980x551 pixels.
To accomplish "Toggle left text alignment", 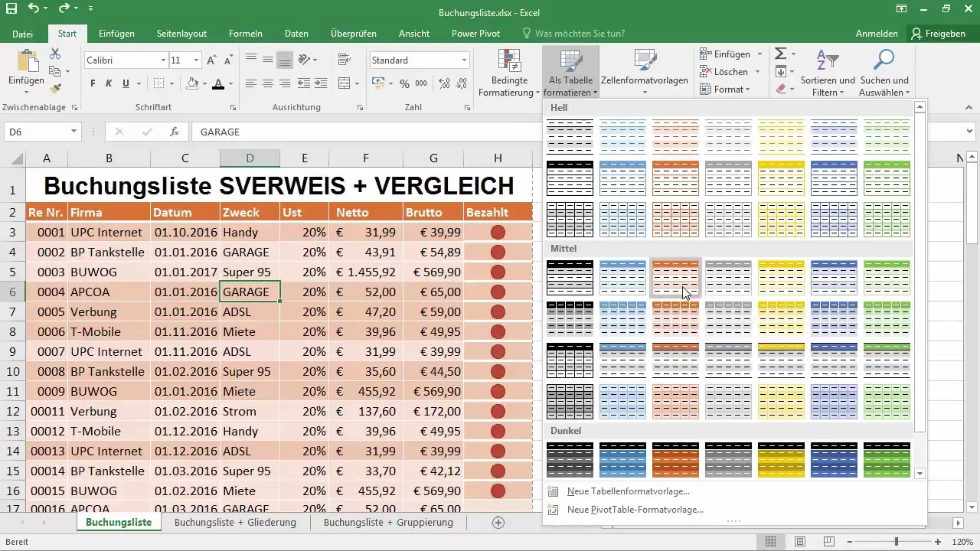I will 250,83.
